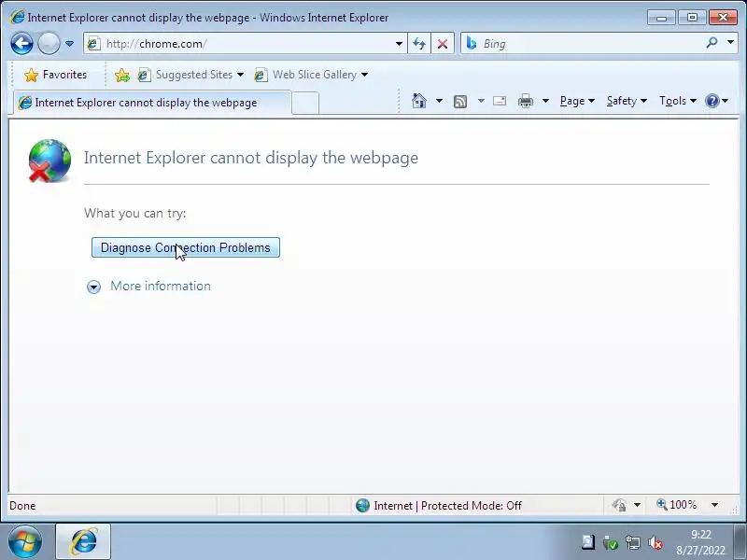The height and width of the screenshot is (560, 747).
Task: Expand privacy status dropdown arrow
Action: [x=637, y=505]
